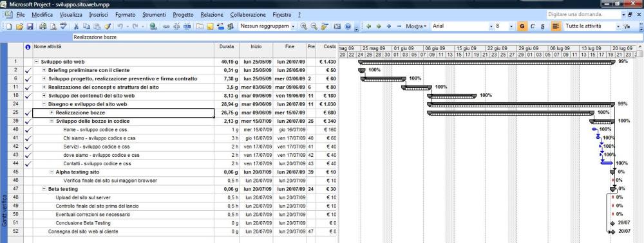644x243 pixels.
Task: Collapse the 'Sviluppo sito web' summary task
Action: pyautogui.click(x=37, y=62)
